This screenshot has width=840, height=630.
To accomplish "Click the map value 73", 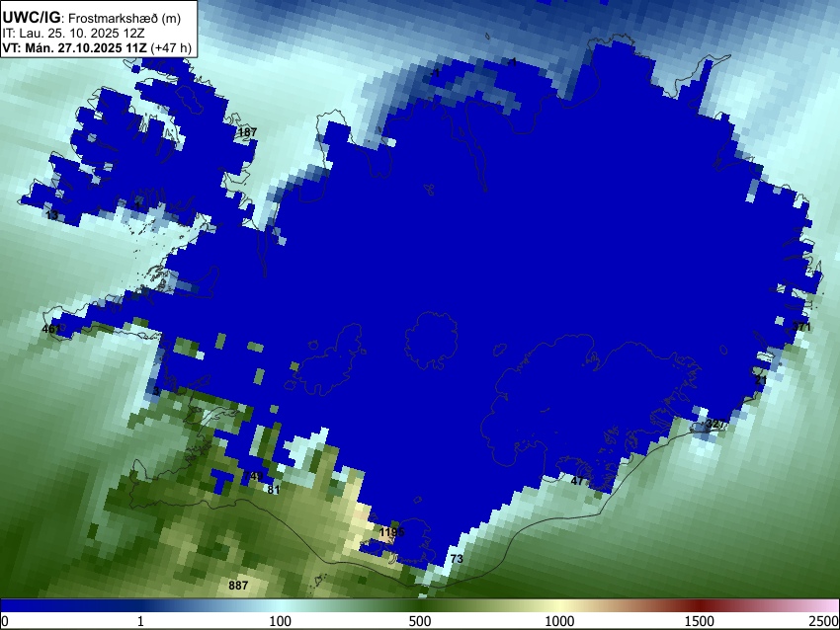I will pyautogui.click(x=457, y=559).
